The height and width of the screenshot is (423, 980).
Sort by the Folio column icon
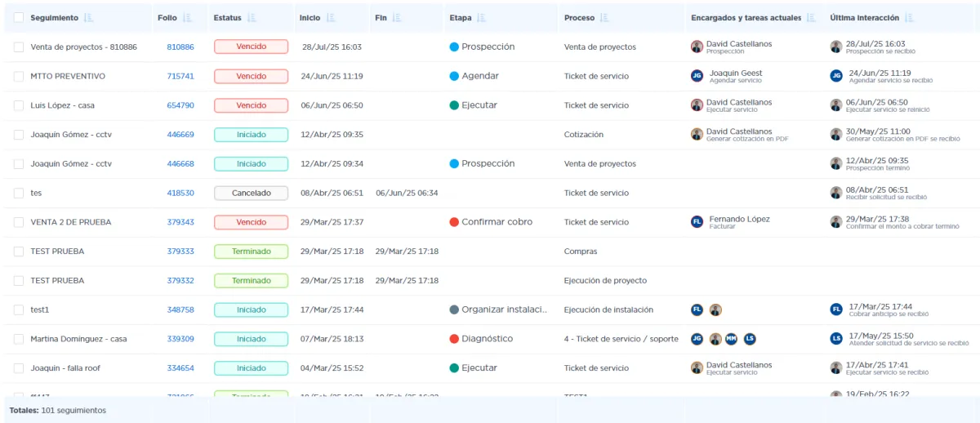(187, 18)
